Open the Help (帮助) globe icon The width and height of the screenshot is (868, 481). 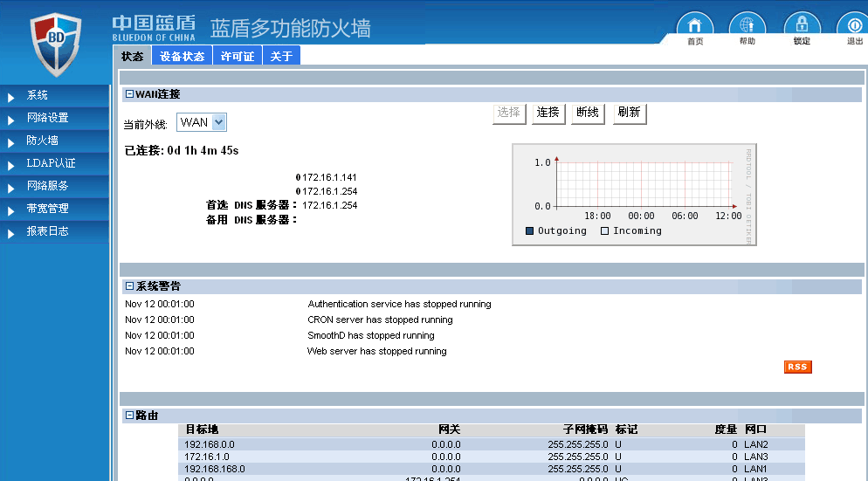pyautogui.click(x=747, y=25)
